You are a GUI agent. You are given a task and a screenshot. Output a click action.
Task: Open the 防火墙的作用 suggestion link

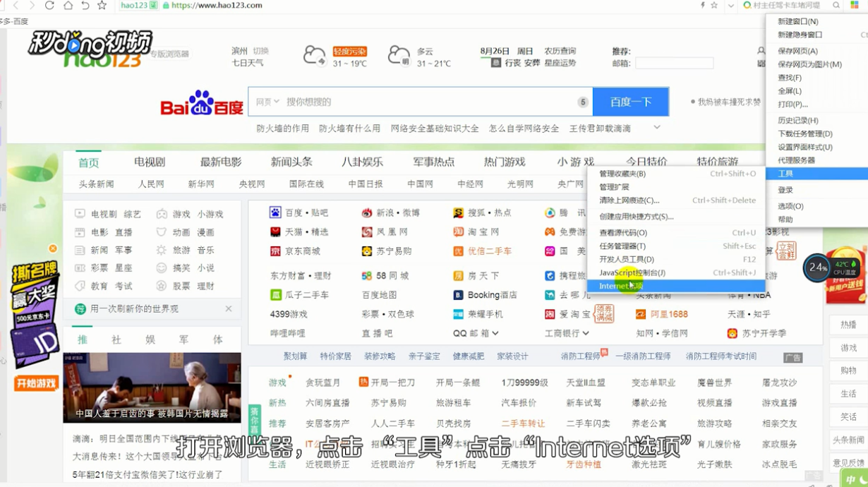point(283,128)
